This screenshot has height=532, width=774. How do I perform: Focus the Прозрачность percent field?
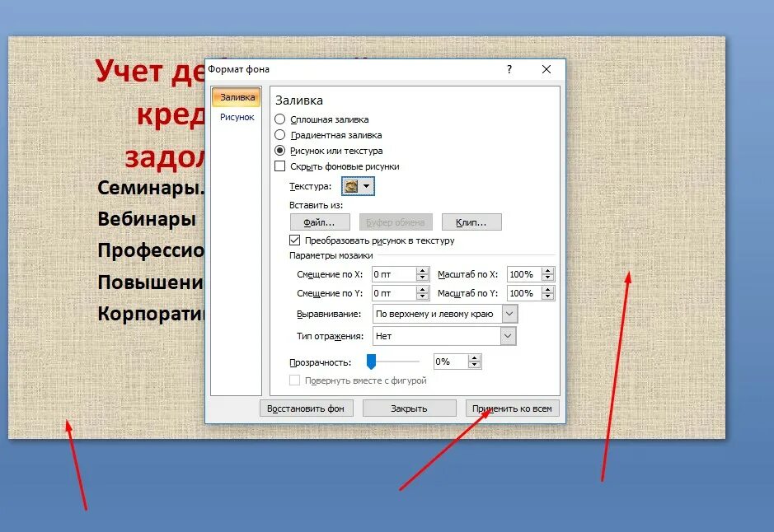(450, 362)
